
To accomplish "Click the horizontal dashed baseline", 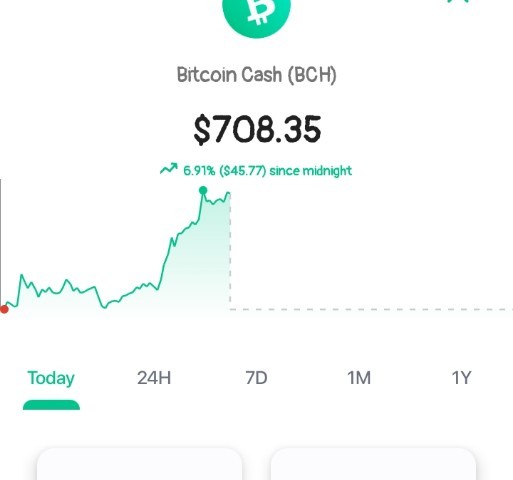I will point(371,309).
